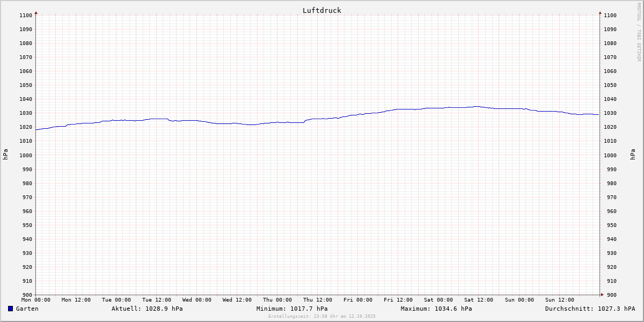This screenshot has width=644, height=322.
Task: Click the RRDTOOL / TOBI OETIKER watermark
Action: tap(639, 32)
